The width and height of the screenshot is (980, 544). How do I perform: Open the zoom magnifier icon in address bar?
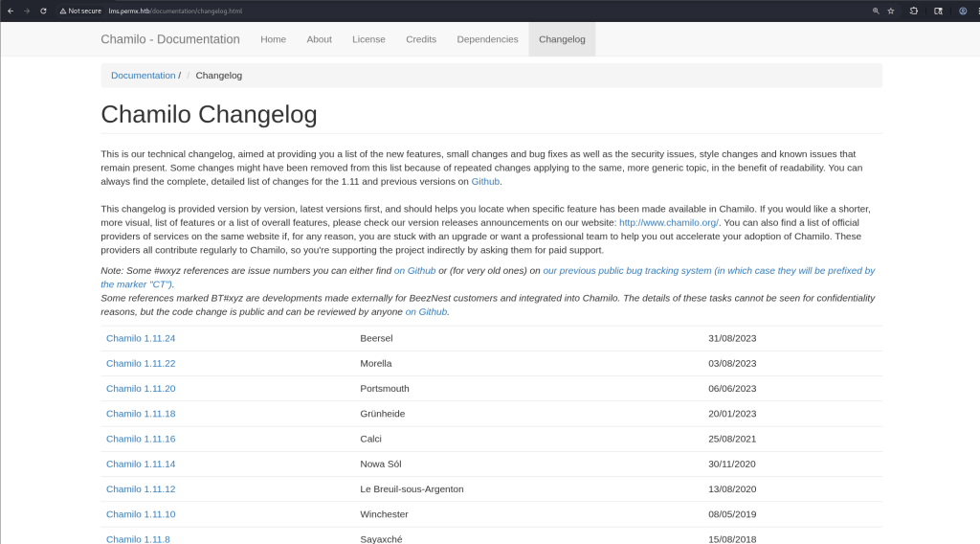click(x=876, y=11)
